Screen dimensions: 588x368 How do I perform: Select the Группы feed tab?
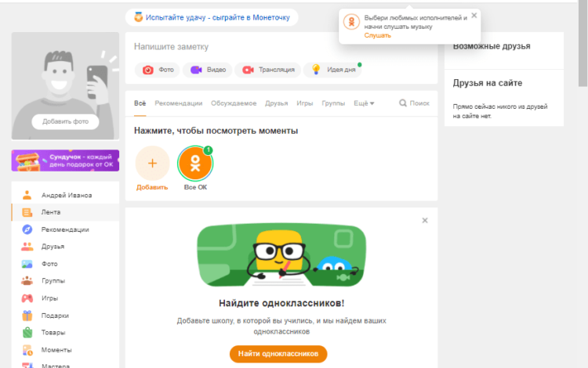333,103
